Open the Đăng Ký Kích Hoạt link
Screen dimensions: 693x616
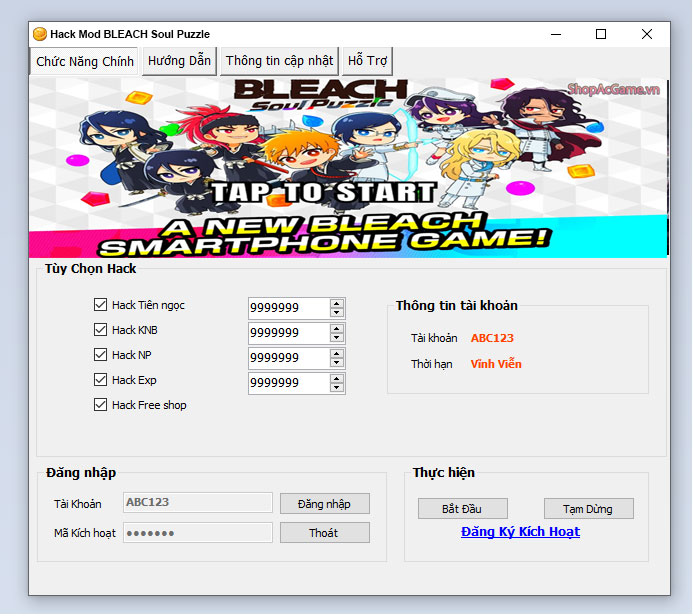520,532
